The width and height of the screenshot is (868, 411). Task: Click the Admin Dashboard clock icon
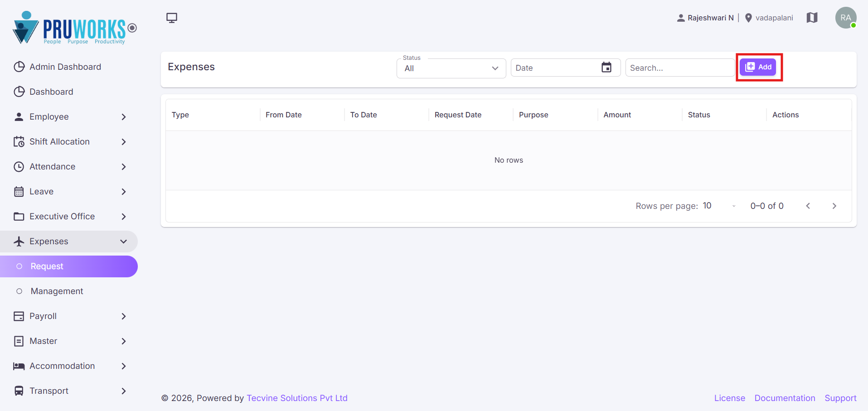tap(19, 67)
